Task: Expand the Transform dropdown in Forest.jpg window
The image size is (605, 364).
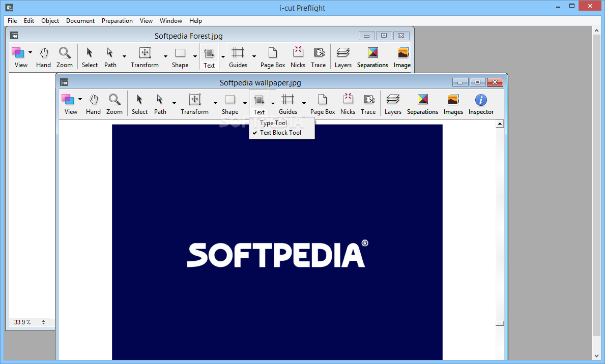Action: point(165,56)
